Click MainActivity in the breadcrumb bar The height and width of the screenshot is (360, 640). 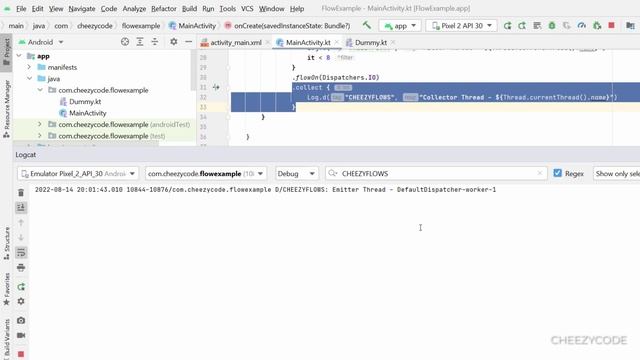pos(192,26)
